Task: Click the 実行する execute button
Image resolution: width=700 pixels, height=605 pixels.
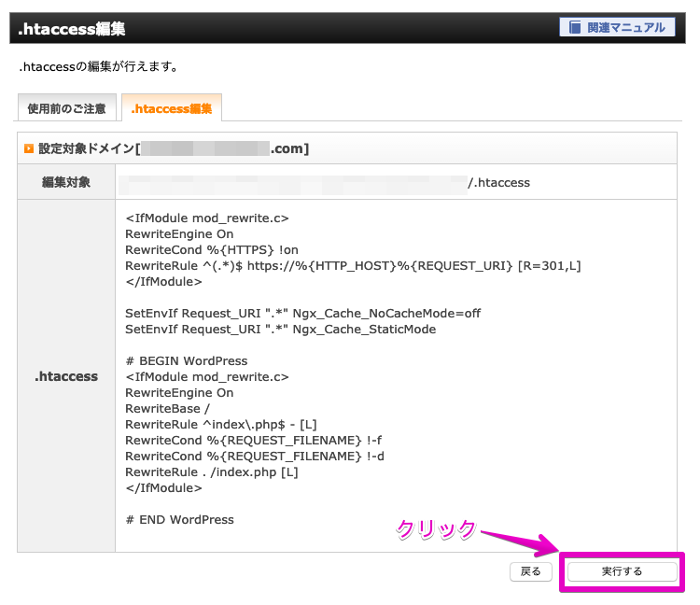Action: coord(622,571)
